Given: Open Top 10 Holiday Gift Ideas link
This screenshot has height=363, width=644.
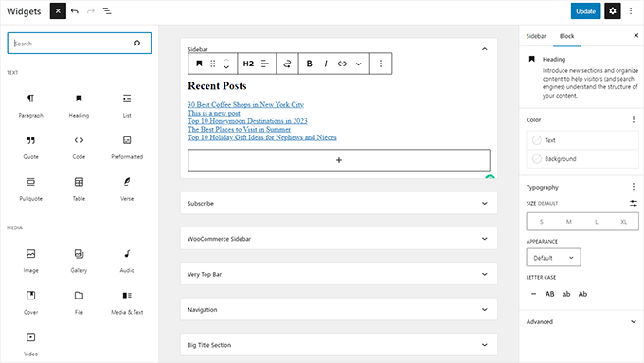Looking at the screenshot, I should point(262,137).
